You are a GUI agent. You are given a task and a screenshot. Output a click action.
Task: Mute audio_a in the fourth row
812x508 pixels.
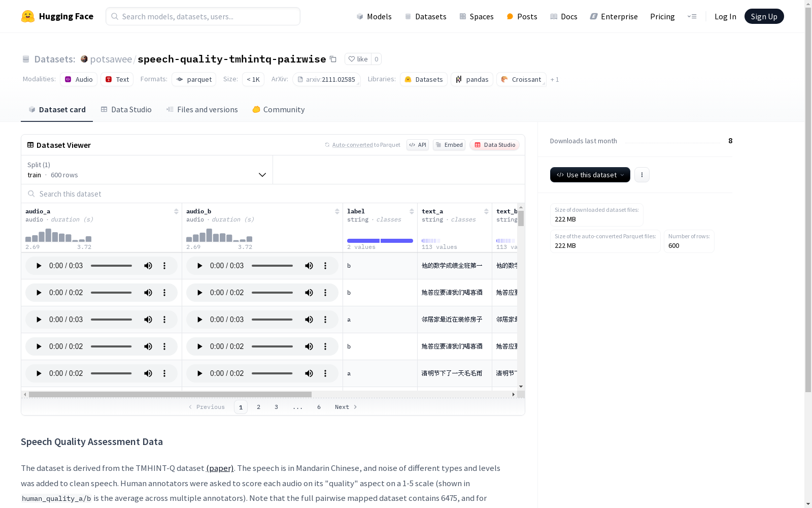[148, 346]
